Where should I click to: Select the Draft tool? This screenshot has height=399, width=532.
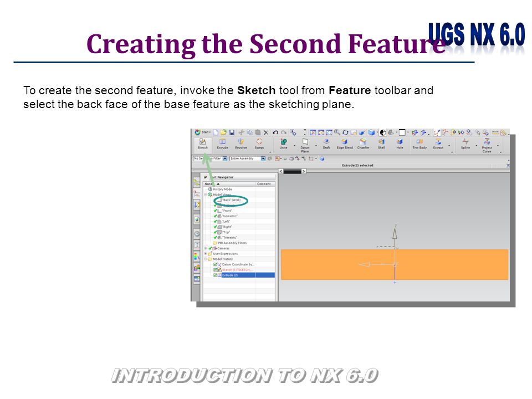(326, 144)
